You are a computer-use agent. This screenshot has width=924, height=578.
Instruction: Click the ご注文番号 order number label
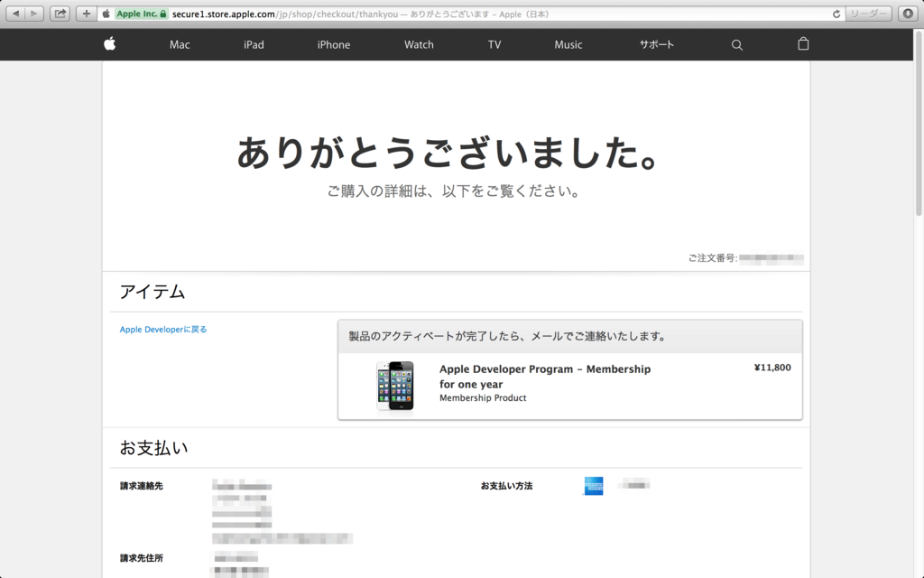(x=713, y=257)
